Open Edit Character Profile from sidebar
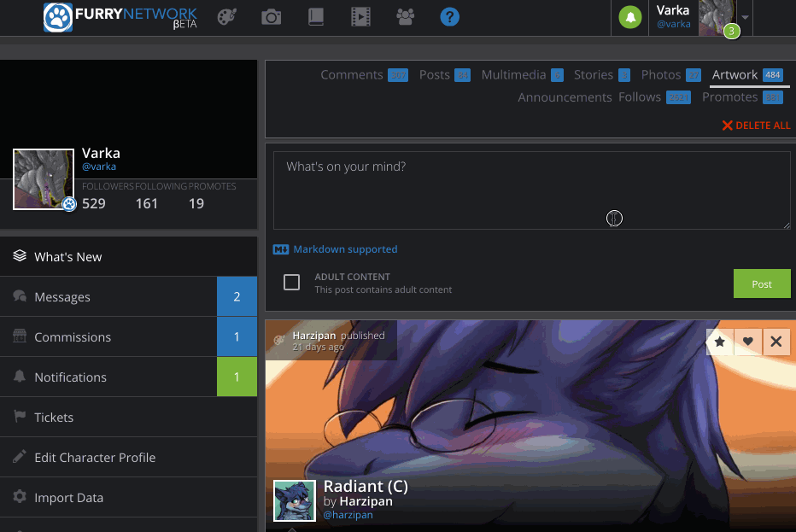796x532 pixels. [94, 457]
